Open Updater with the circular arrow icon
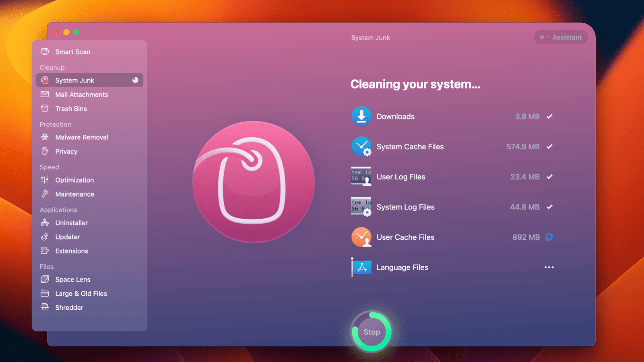Viewport: 644px width, 362px height. coord(45,237)
